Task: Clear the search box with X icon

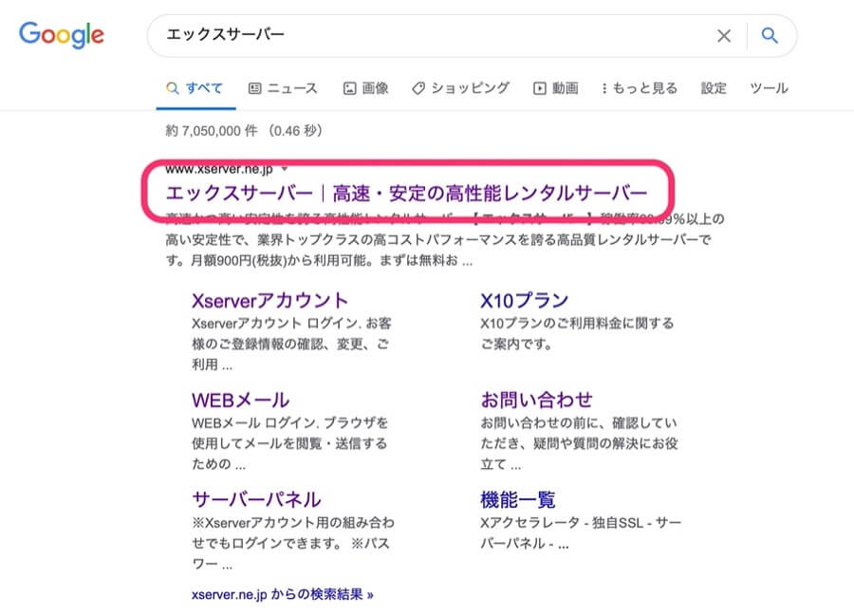Action: click(x=723, y=36)
